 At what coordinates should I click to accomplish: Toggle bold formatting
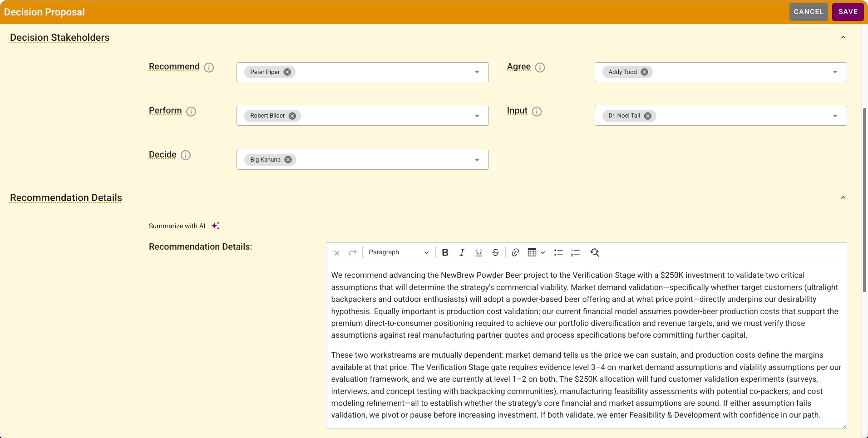click(x=445, y=253)
